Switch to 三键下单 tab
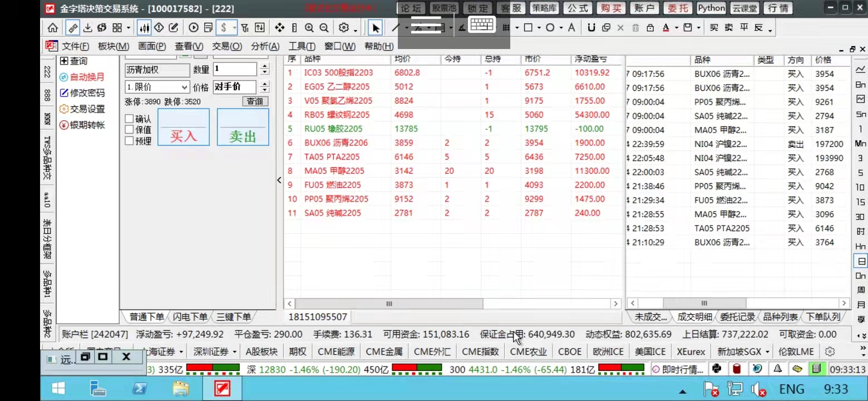Image resolution: width=868 pixels, height=401 pixels. click(233, 317)
